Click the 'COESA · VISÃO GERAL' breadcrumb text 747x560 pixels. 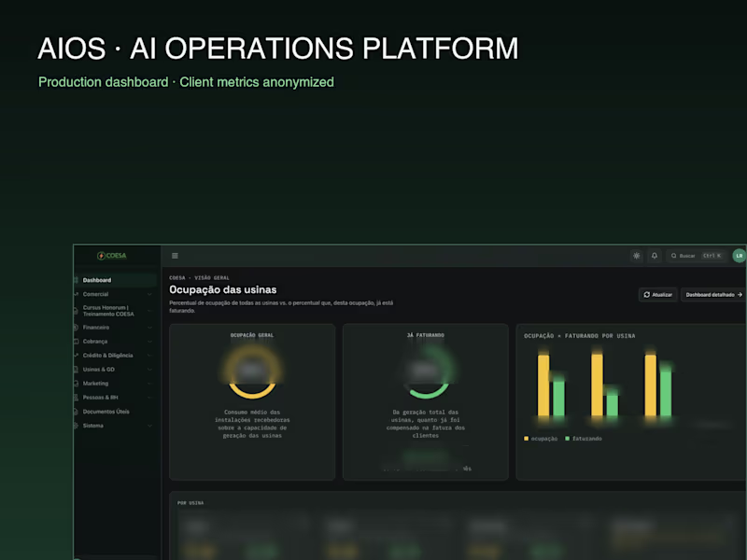pyautogui.click(x=199, y=277)
